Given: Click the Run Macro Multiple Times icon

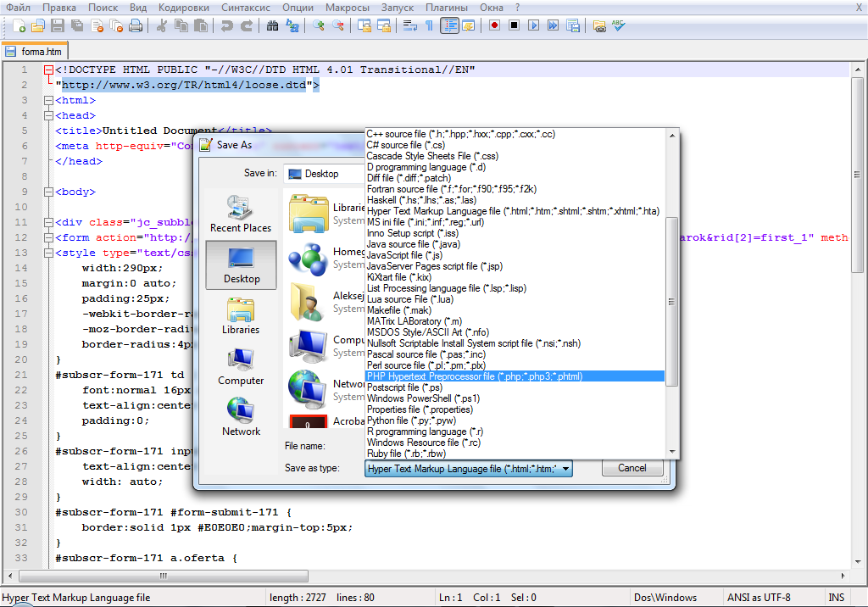Looking at the screenshot, I should point(553,25).
